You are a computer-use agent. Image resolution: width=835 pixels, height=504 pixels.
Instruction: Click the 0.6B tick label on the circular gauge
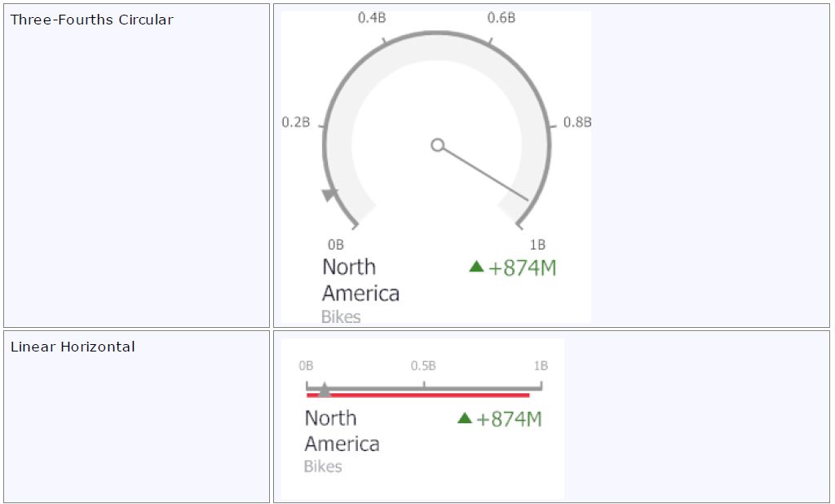point(501,18)
